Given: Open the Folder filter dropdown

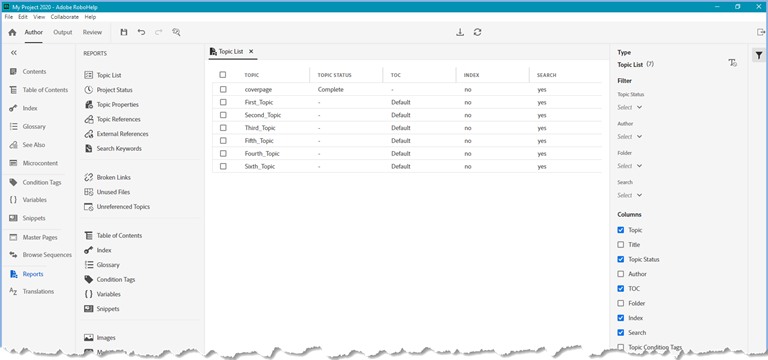Looking at the screenshot, I should click(630, 166).
